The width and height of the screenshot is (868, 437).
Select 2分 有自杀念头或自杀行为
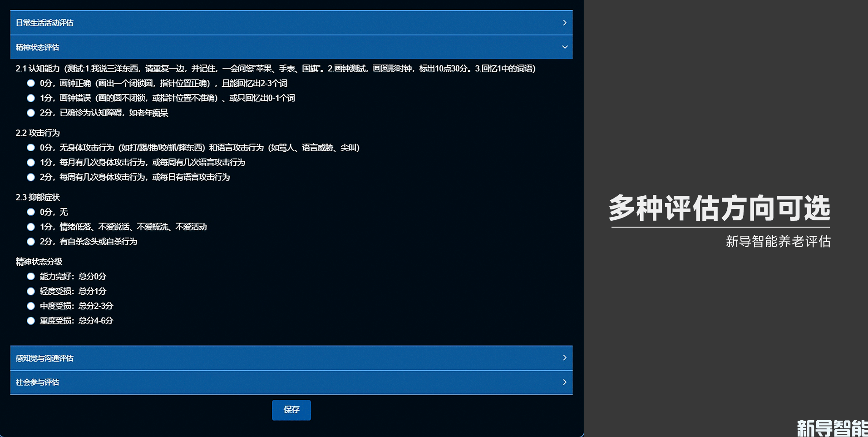(31, 242)
